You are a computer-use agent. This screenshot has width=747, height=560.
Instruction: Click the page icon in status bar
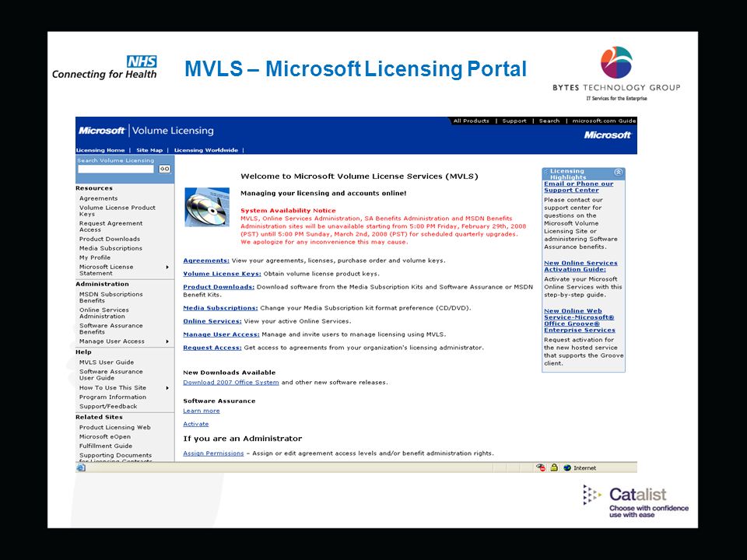tap(81, 467)
